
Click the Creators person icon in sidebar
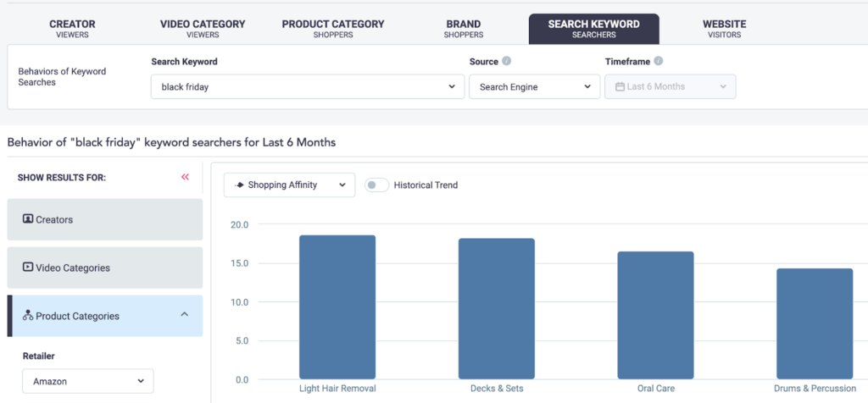(x=28, y=219)
